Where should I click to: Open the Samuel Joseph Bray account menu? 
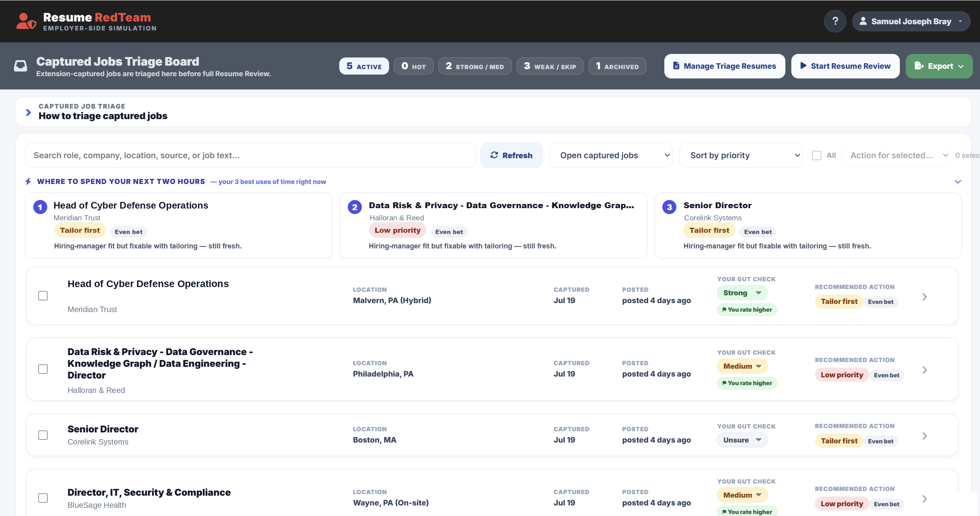[x=911, y=21]
